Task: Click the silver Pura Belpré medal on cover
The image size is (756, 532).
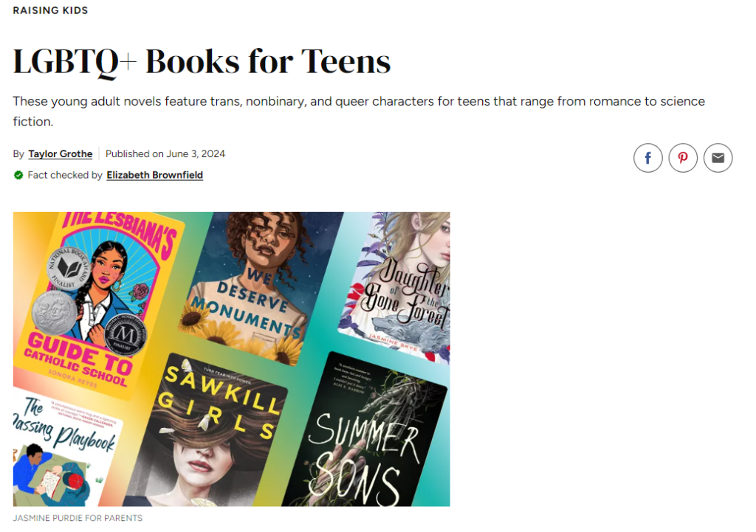Action: [x=54, y=312]
